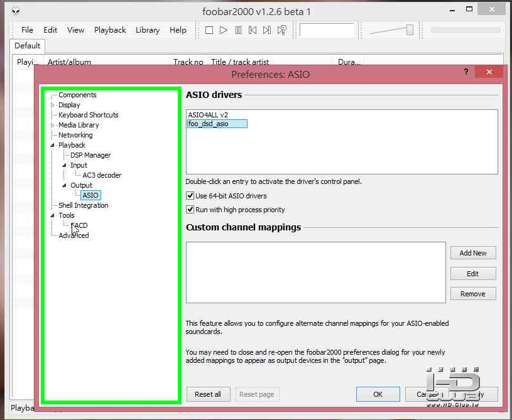
Task: Collapse the Tools node arrow
Action: pyautogui.click(x=53, y=215)
